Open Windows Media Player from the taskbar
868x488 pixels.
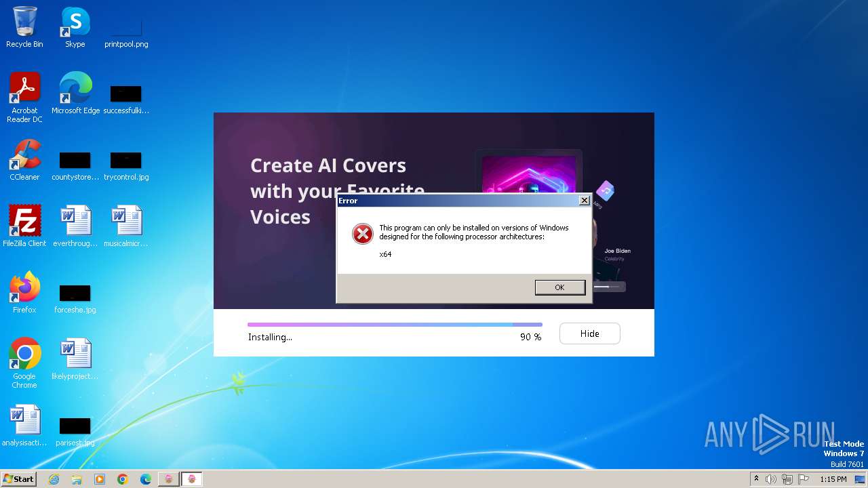tap(100, 479)
